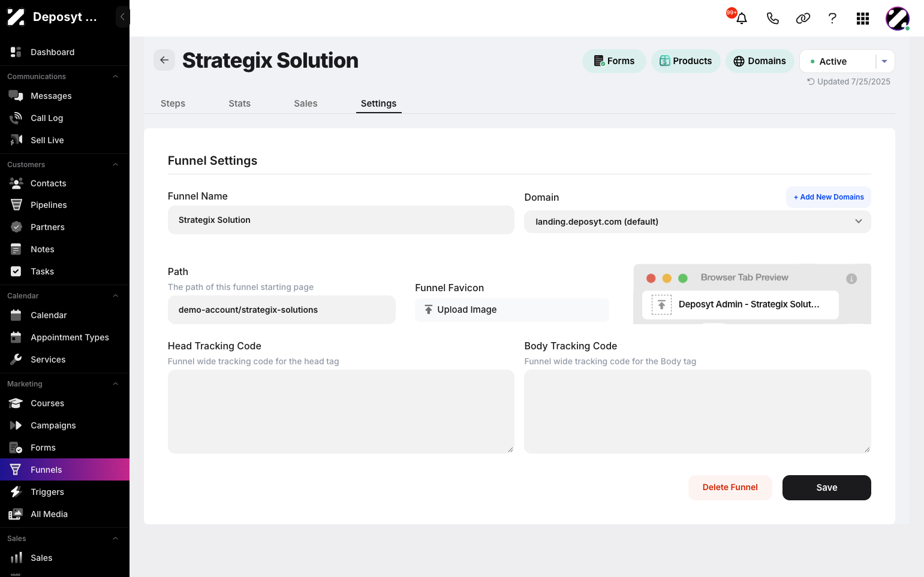Open the help question mark icon
The width and height of the screenshot is (924, 577).
click(832, 19)
